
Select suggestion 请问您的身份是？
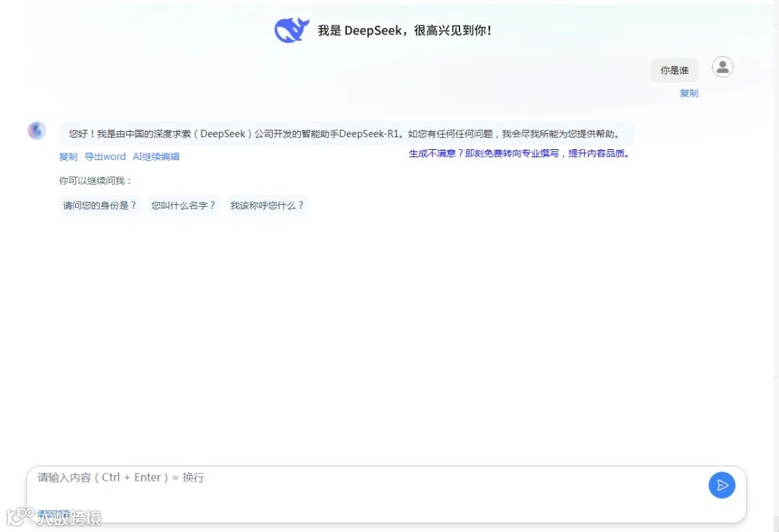100,205
